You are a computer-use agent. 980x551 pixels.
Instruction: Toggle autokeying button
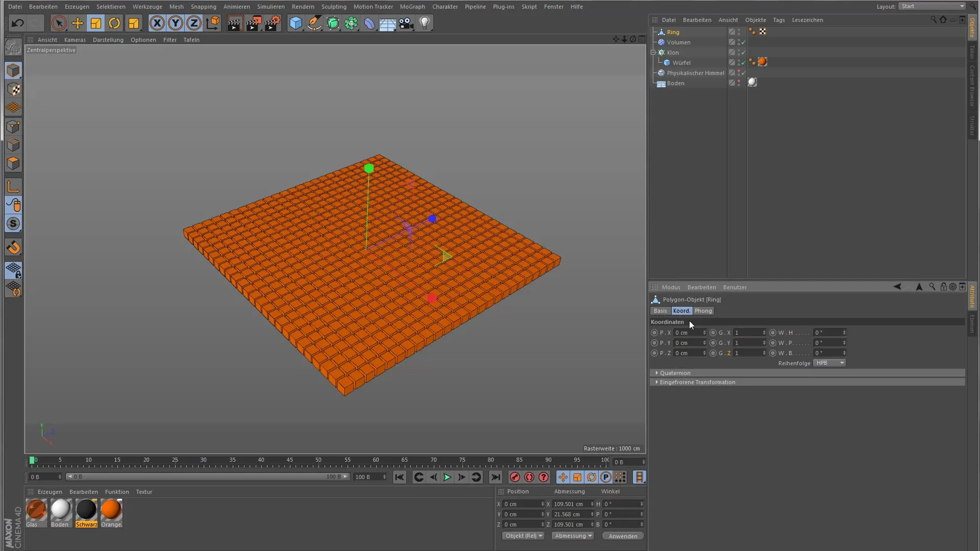[529, 477]
